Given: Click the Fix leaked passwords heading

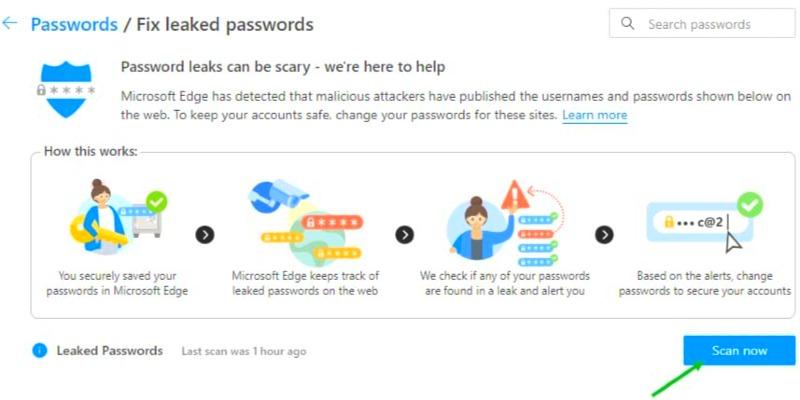Looking at the screenshot, I should [224, 24].
